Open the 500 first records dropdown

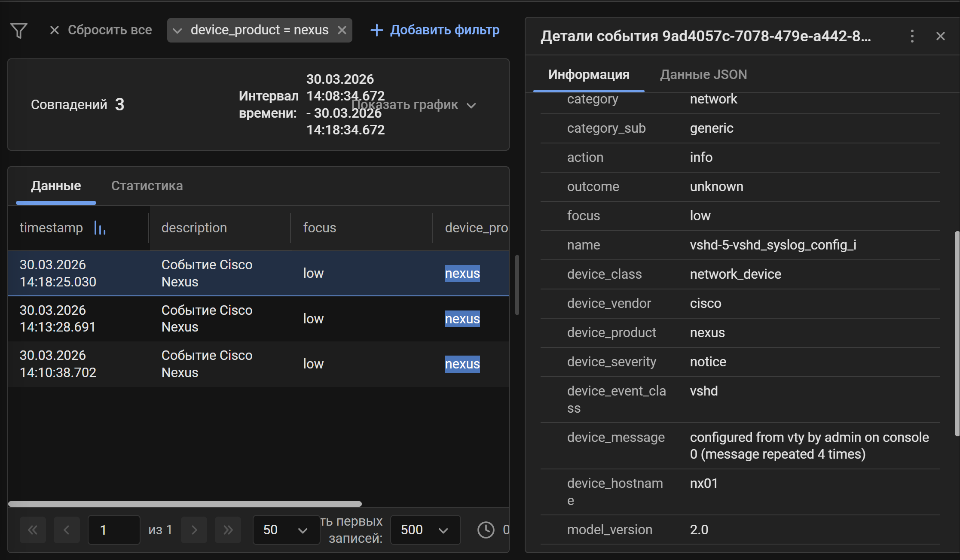(x=425, y=530)
